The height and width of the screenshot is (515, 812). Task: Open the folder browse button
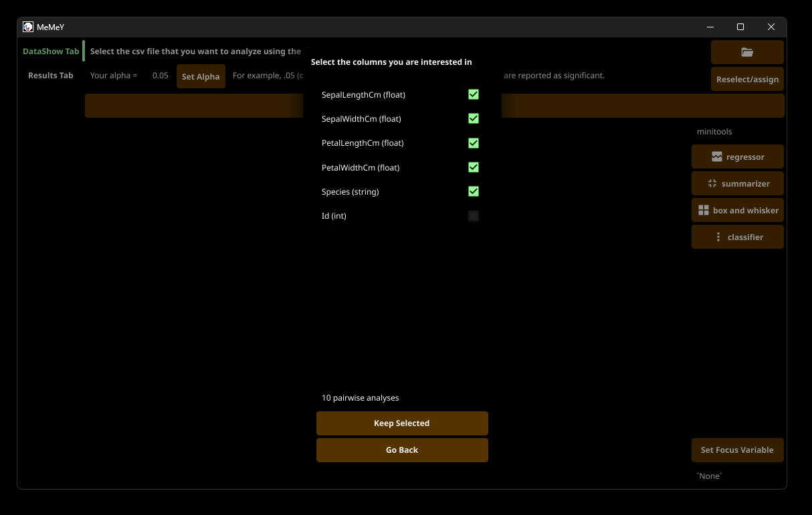[x=747, y=52]
